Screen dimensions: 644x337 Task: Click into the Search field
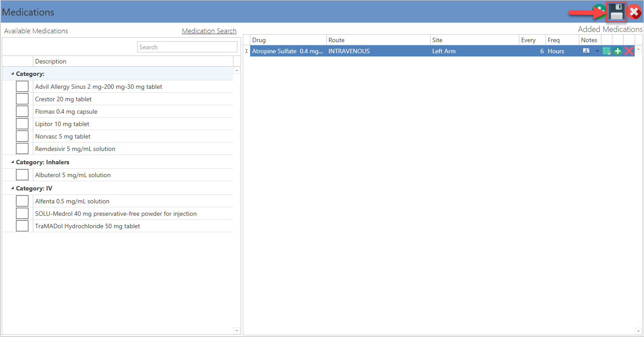pyautogui.click(x=187, y=47)
